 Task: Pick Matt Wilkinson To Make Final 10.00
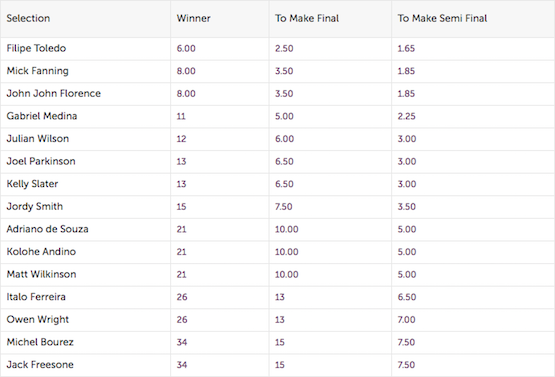tap(287, 275)
